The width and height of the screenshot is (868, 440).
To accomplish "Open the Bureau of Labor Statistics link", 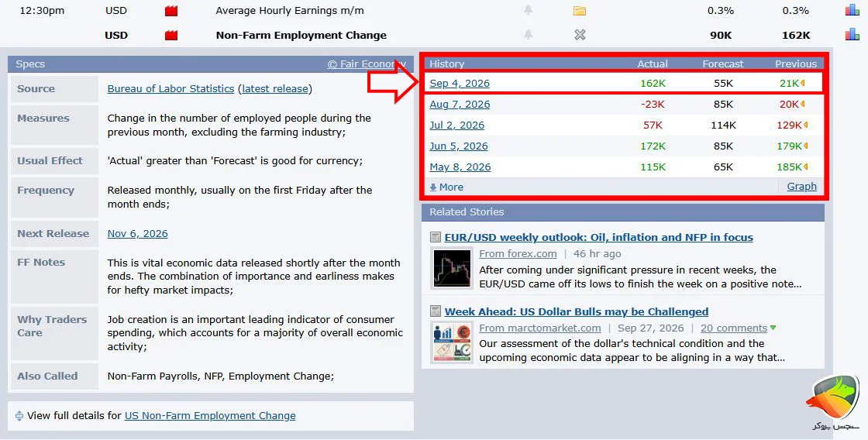I will (x=170, y=88).
